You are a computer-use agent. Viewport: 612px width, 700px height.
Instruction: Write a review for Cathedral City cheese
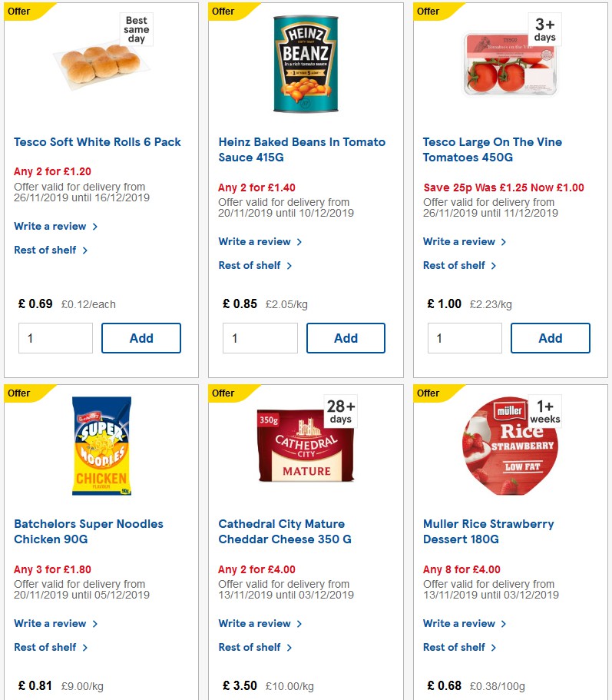(x=250, y=623)
